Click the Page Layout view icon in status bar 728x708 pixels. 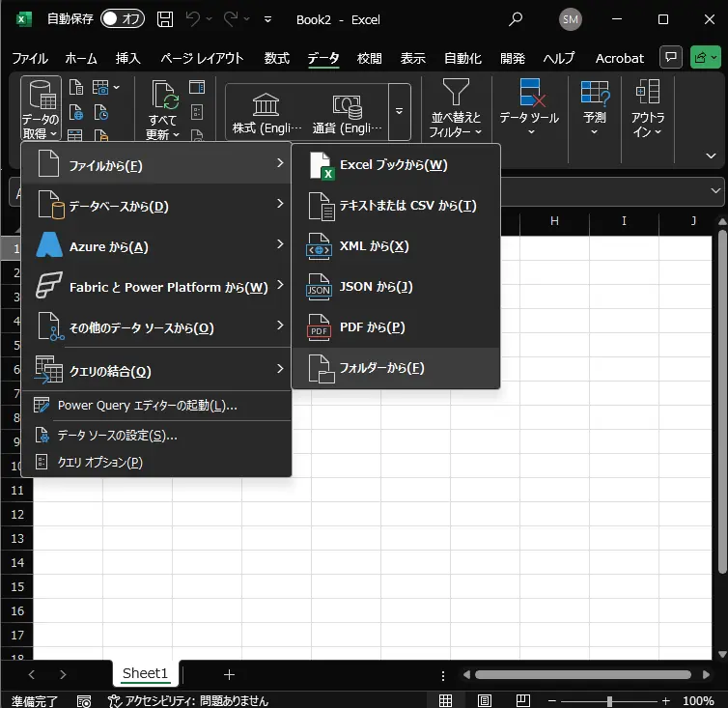pos(485,700)
